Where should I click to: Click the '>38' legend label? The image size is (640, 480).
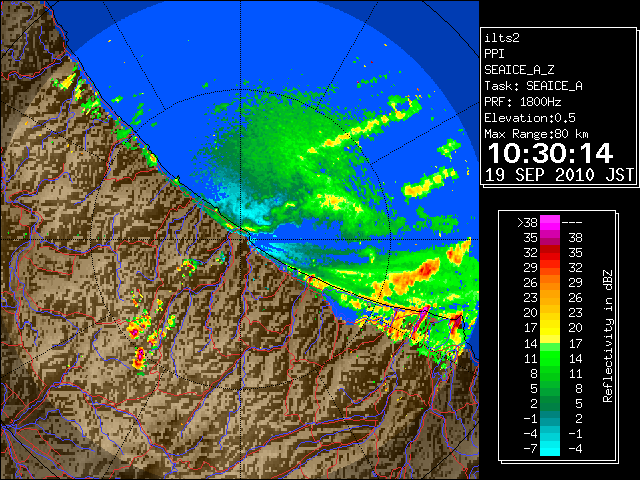[x=527, y=222]
